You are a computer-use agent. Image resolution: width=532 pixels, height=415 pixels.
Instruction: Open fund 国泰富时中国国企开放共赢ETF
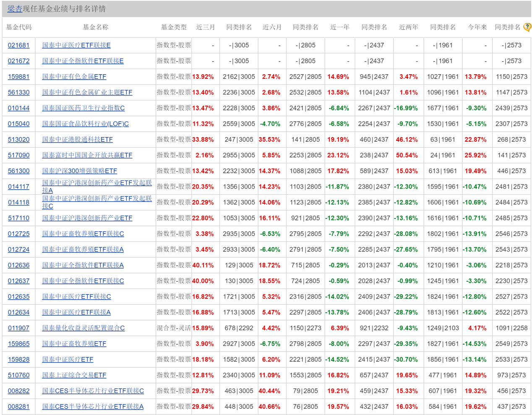tap(87, 155)
